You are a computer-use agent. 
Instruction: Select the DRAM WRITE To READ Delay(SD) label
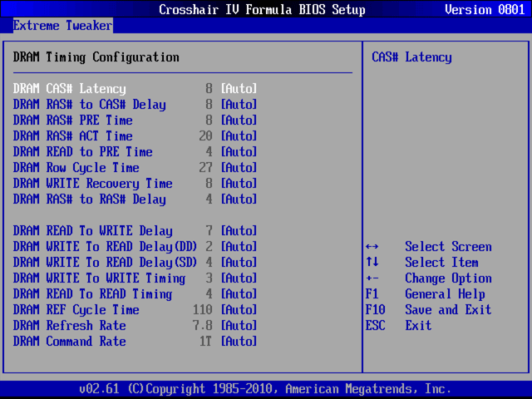click(106, 263)
